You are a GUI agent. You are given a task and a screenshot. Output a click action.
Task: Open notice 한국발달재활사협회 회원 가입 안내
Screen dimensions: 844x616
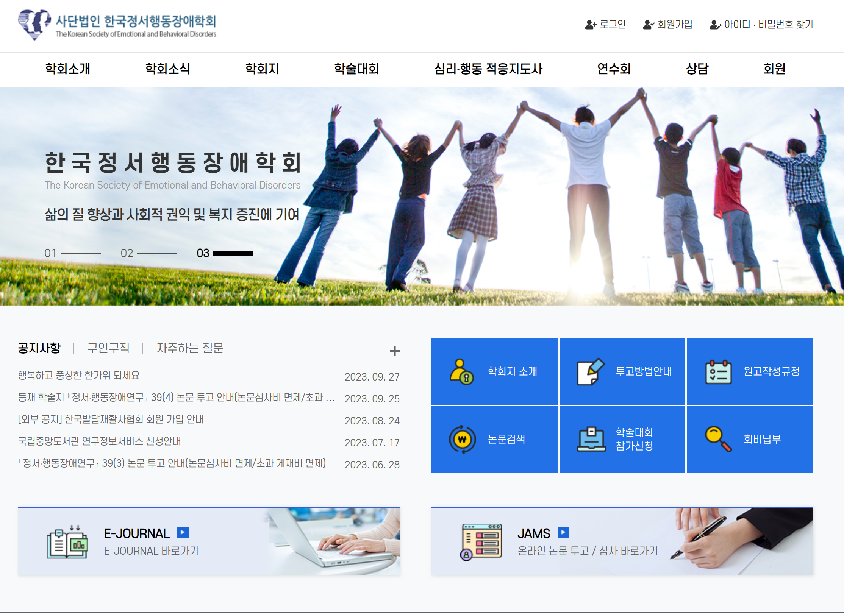[111, 420]
